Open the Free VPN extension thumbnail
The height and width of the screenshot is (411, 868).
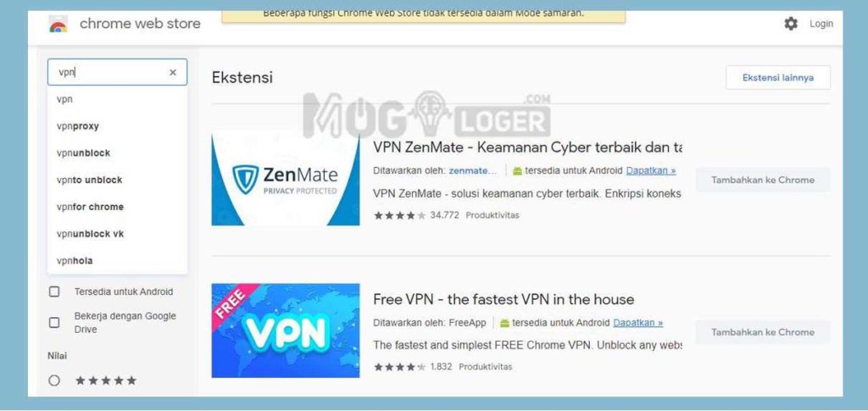pos(285,330)
